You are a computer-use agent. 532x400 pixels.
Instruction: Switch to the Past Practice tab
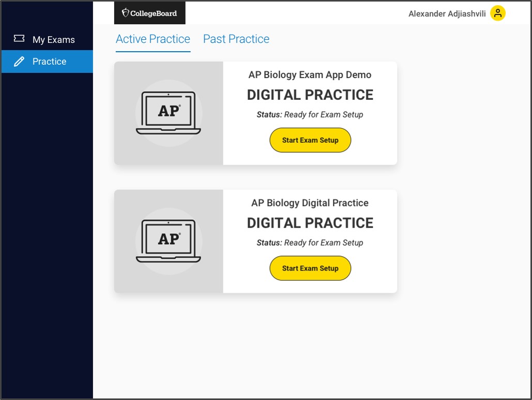point(236,39)
